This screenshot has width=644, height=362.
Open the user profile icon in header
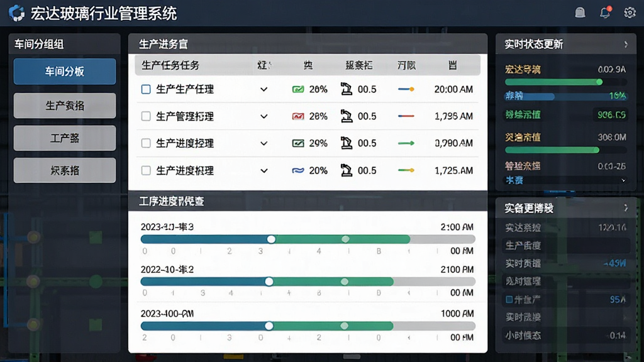pos(580,13)
